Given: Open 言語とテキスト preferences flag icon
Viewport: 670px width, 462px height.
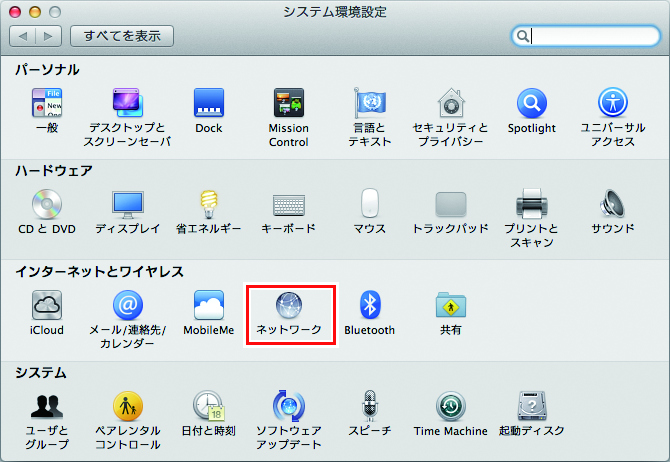Looking at the screenshot, I should [x=370, y=103].
